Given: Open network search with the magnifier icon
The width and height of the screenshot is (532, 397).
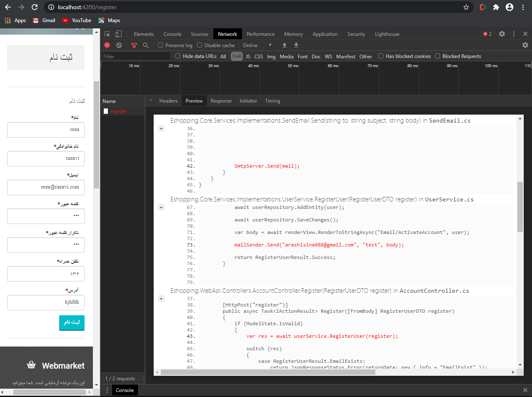Looking at the screenshot, I should [145, 45].
